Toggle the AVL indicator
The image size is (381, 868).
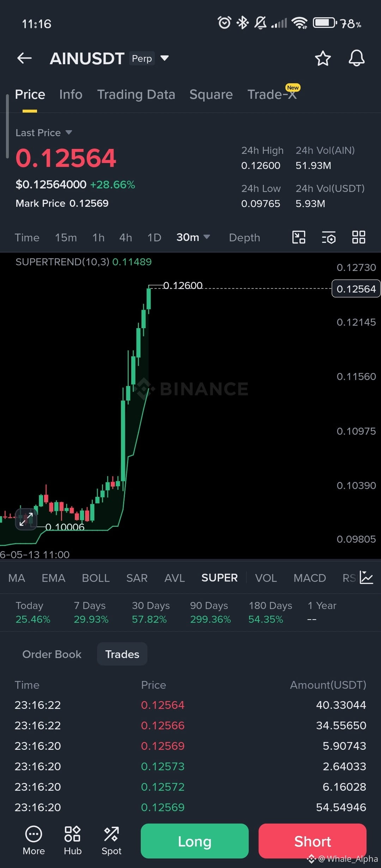[175, 578]
